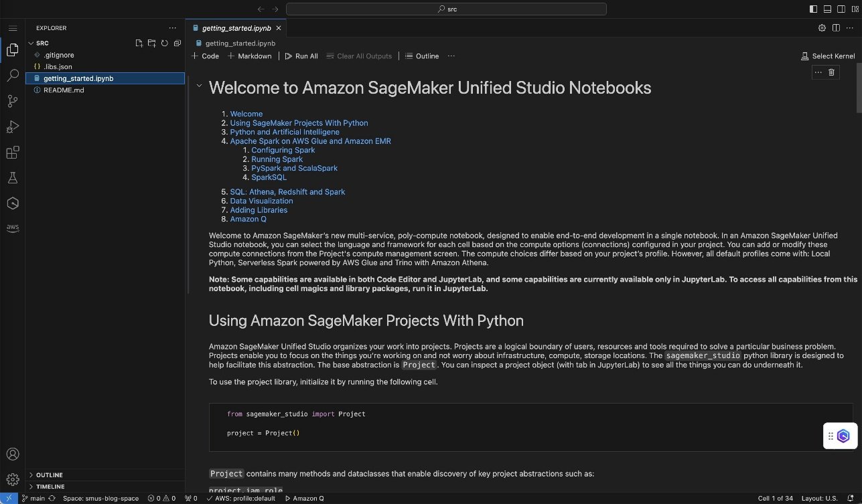Delete the selected notebook cell with trash icon
Screen dimensions: 862x504
point(831,72)
